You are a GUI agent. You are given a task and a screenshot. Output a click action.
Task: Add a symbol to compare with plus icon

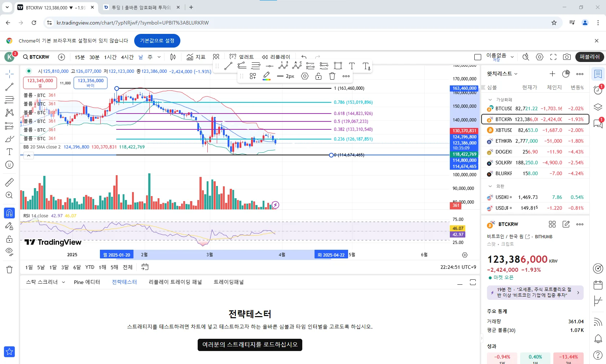(x=62, y=57)
